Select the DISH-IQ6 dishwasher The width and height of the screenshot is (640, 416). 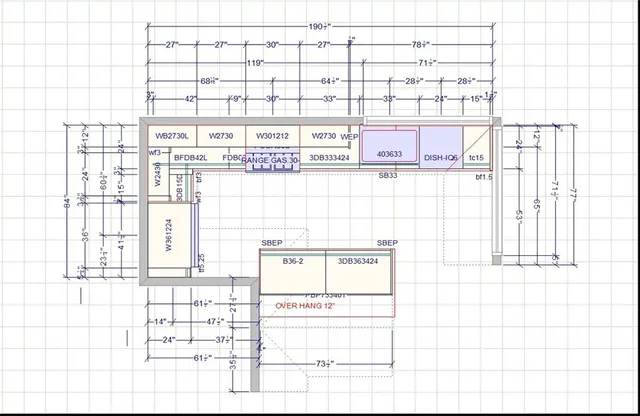(441, 157)
